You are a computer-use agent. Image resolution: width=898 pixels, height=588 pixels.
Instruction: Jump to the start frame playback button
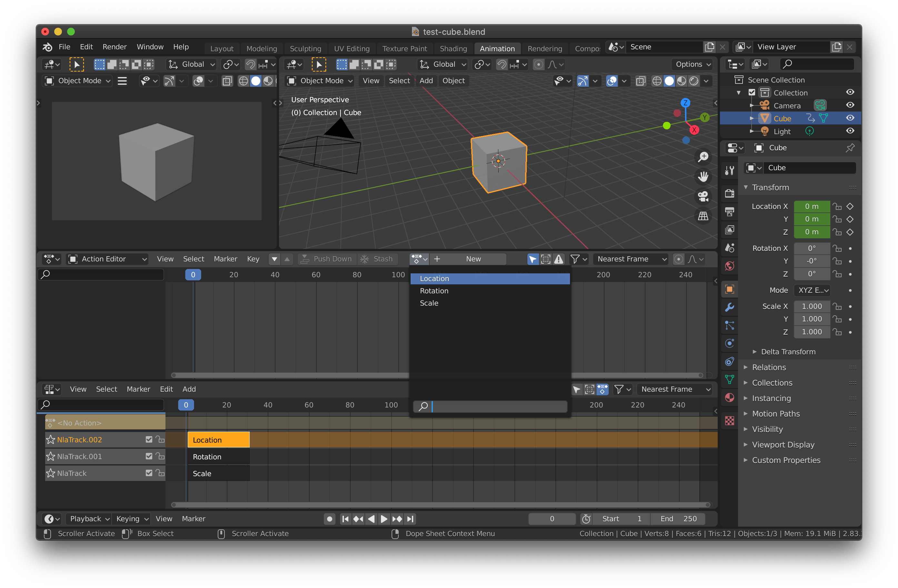345,519
